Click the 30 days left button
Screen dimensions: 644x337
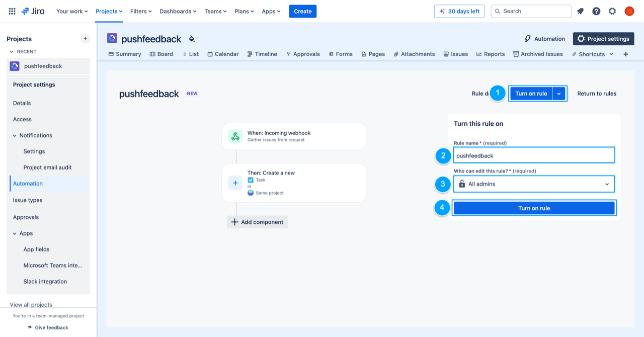point(459,11)
